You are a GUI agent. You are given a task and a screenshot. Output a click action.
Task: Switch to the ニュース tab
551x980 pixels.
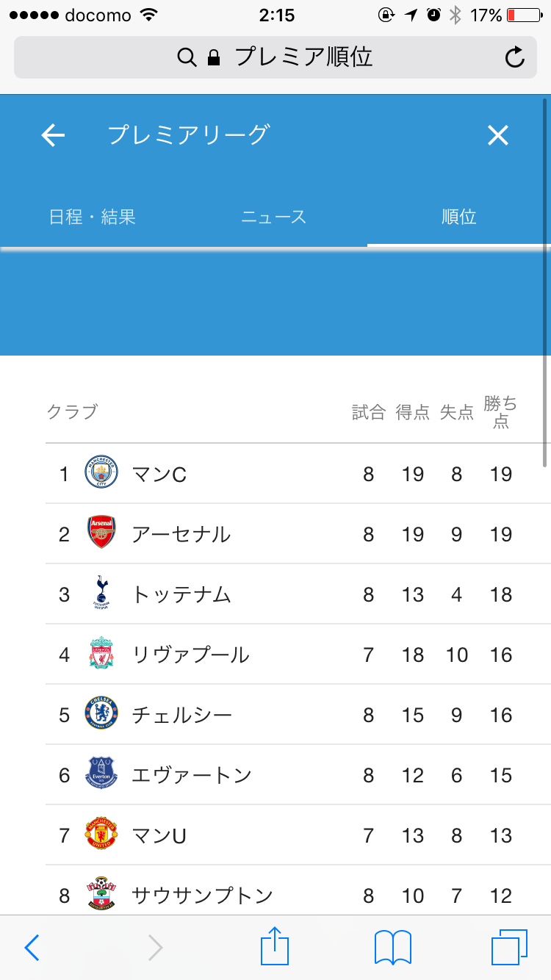(x=274, y=217)
